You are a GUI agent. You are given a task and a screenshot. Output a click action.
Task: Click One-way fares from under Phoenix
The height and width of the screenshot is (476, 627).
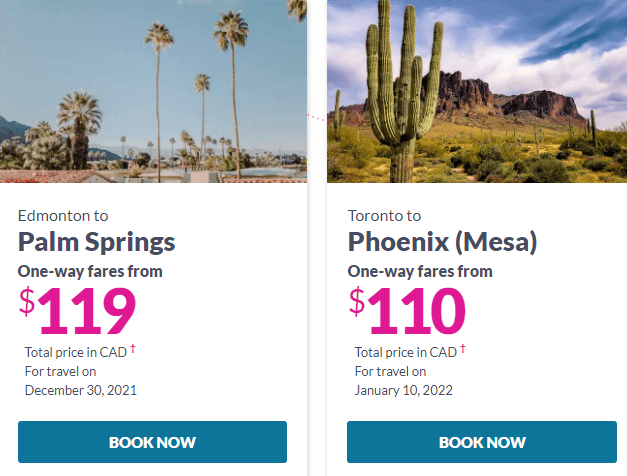tap(420, 272)
